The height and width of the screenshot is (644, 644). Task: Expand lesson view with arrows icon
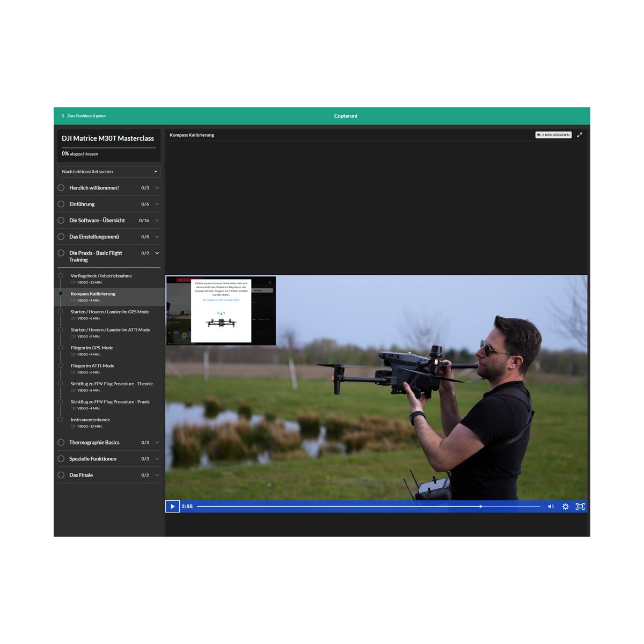(580, 135)
